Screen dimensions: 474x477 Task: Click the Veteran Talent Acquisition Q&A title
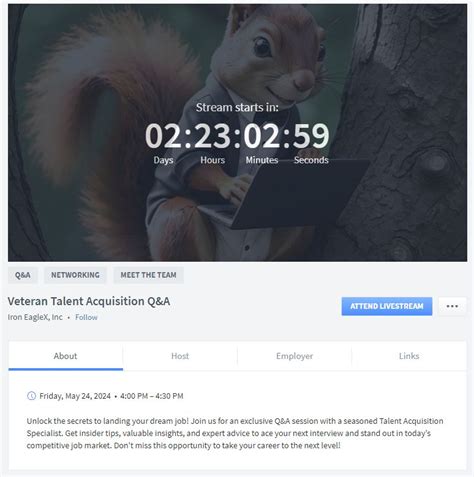pyautogui.click(x=89, y=301)
